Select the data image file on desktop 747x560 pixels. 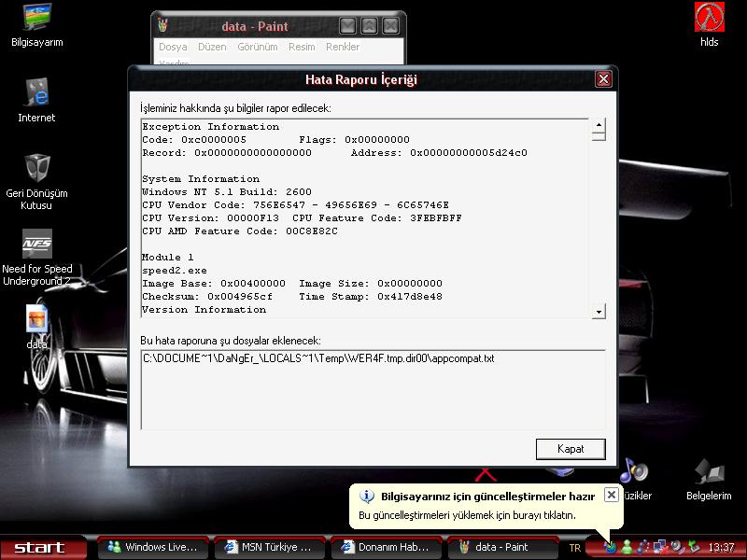pos(36,328)
